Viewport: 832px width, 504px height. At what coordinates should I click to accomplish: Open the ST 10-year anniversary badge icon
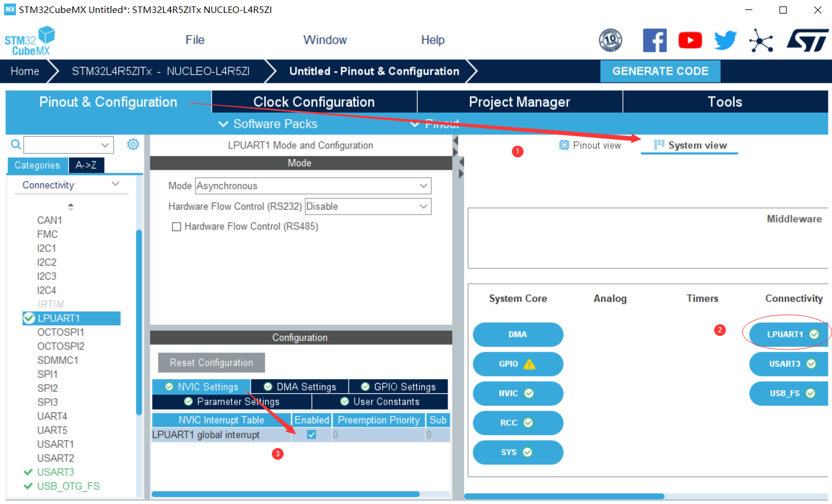(610, 40)
